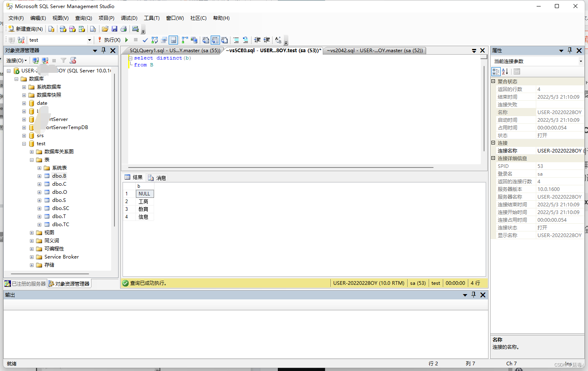Toggle auto-hide pin of 属性 panel
The height and width of the screenshot is (371, 588).
tap(570, 50)
